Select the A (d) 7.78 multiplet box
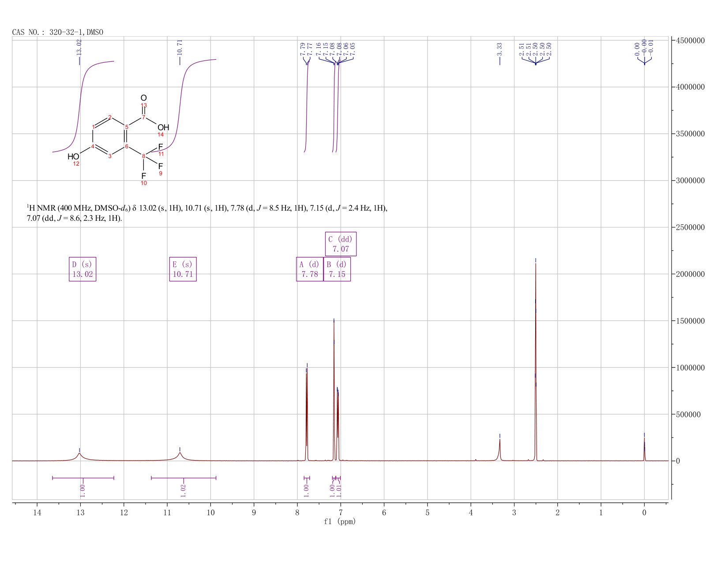Image resolution: width=728 pixels, height=563 pixels. tap(310, 269)
